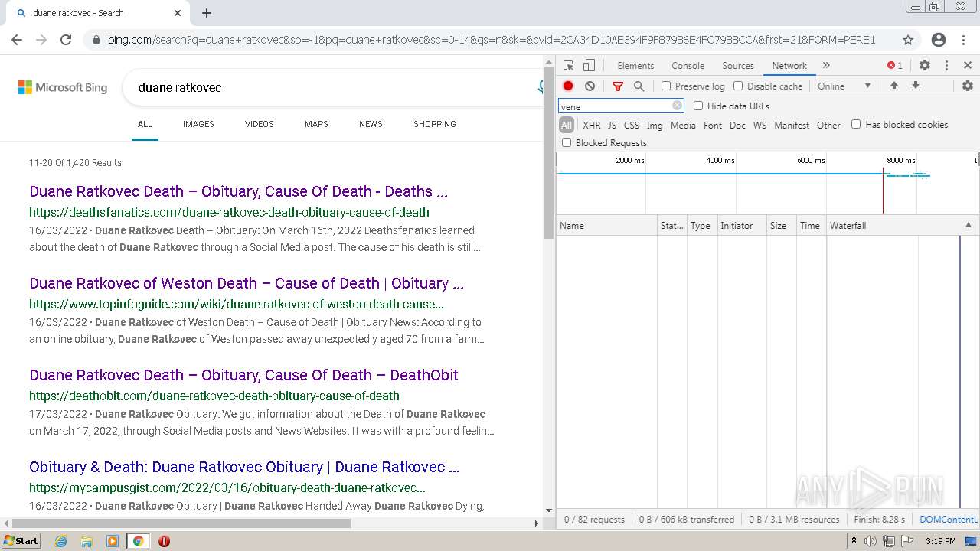Toggle the network filter funnel icon
Image resolution: width=980 pixels, height=551 pixels.
point(618,86)
